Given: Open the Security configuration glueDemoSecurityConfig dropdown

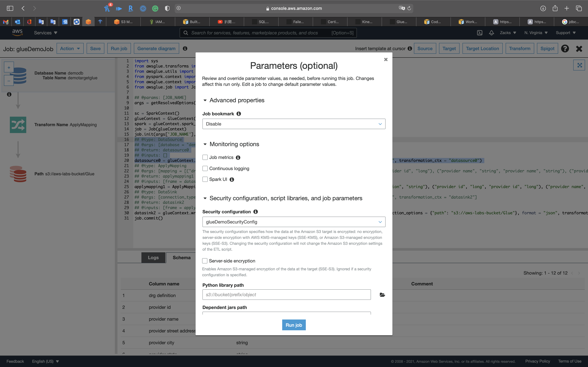Looking at the screenshot, I should (294, 222).
